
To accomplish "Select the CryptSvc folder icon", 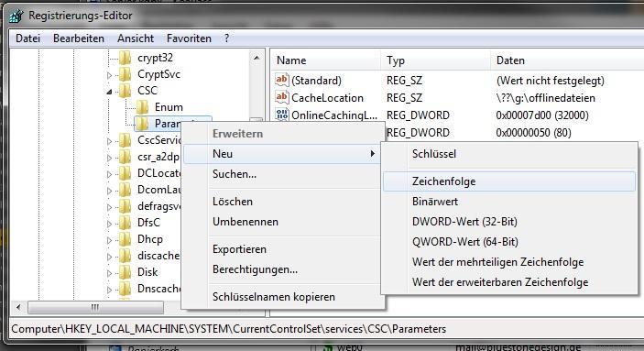I will [x=125, y=74].
